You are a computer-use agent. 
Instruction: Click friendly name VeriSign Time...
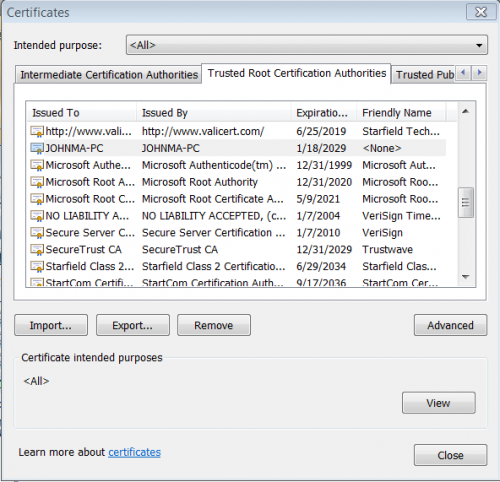[401, 216]
